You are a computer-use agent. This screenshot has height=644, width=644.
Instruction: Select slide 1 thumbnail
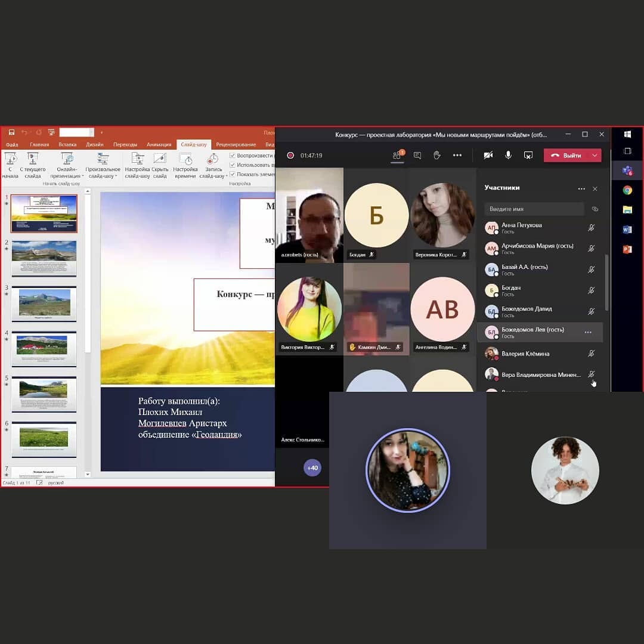click(44, 213)
